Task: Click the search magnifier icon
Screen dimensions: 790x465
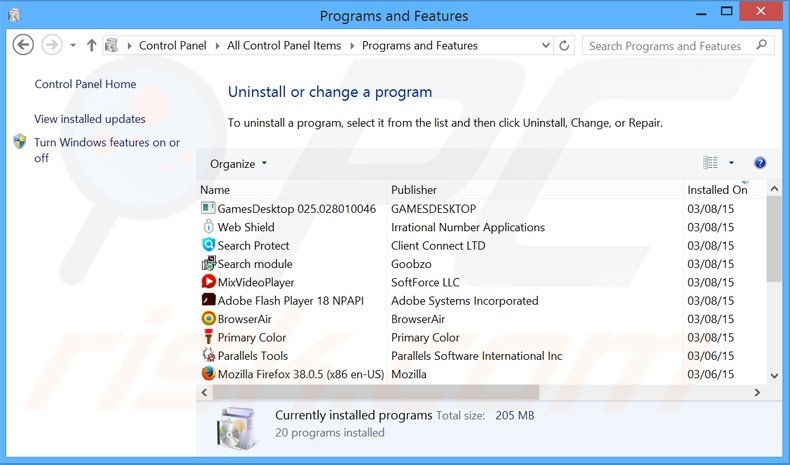Action: point(761,45)
